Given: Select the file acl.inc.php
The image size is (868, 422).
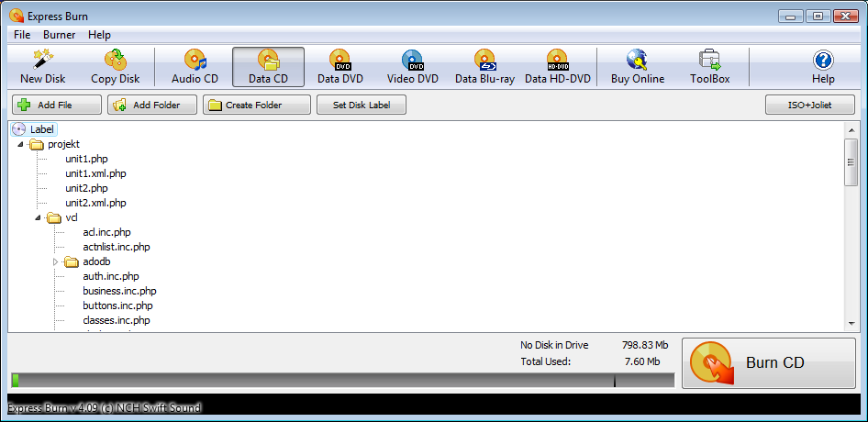Looking at the screenshot, I should click(106, 232).
